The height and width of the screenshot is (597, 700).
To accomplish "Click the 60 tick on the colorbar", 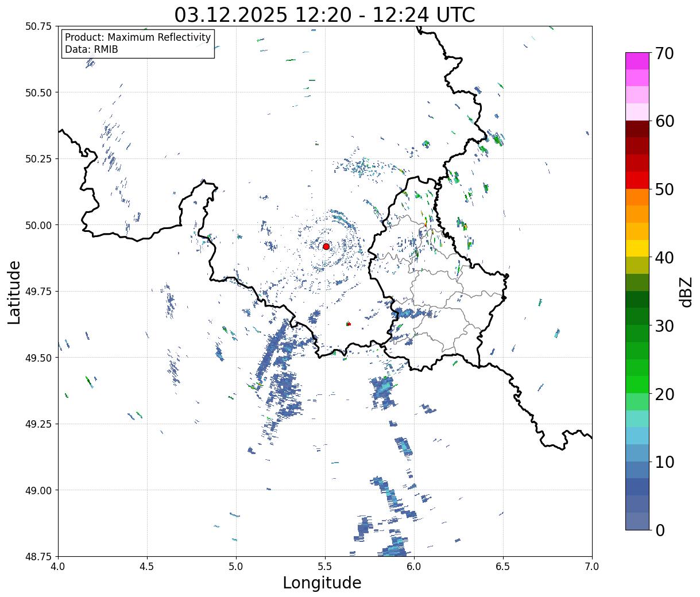I will point(664,121).
